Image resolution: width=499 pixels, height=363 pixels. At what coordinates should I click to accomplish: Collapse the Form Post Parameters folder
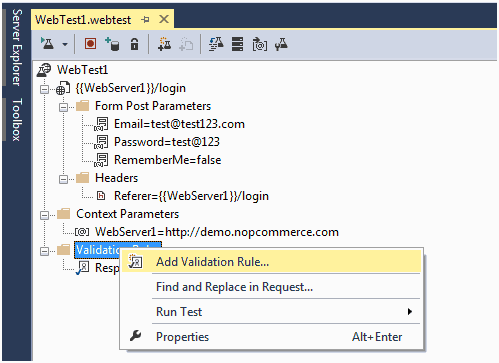[63, 107]
